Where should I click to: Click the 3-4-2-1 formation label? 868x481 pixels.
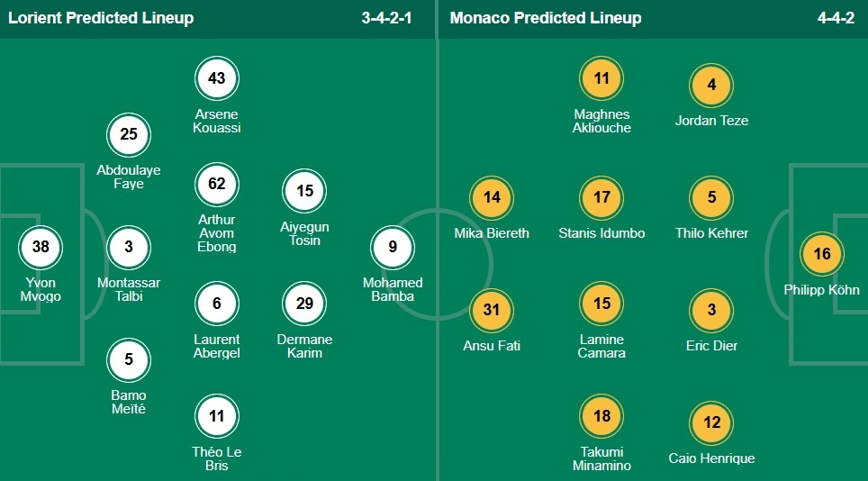point(380,18)
